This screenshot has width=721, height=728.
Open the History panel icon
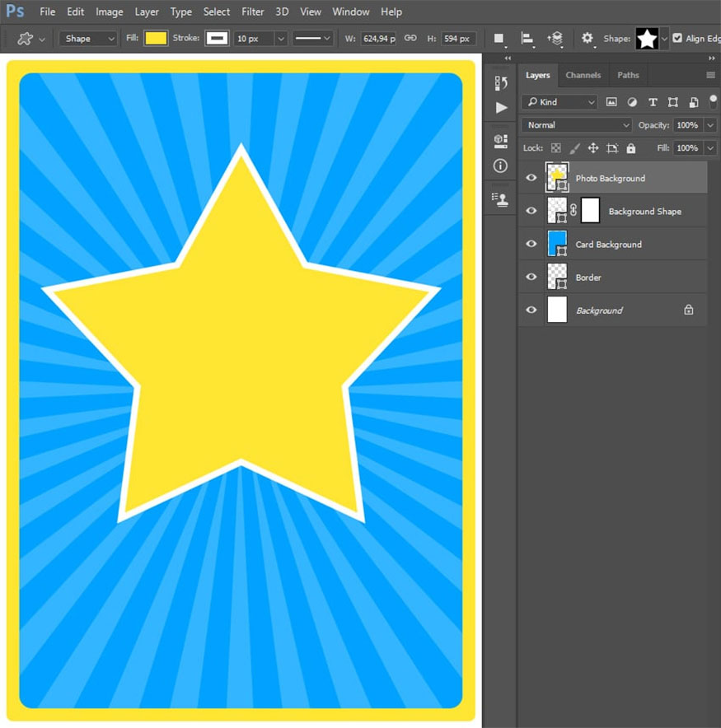(500, 82)
